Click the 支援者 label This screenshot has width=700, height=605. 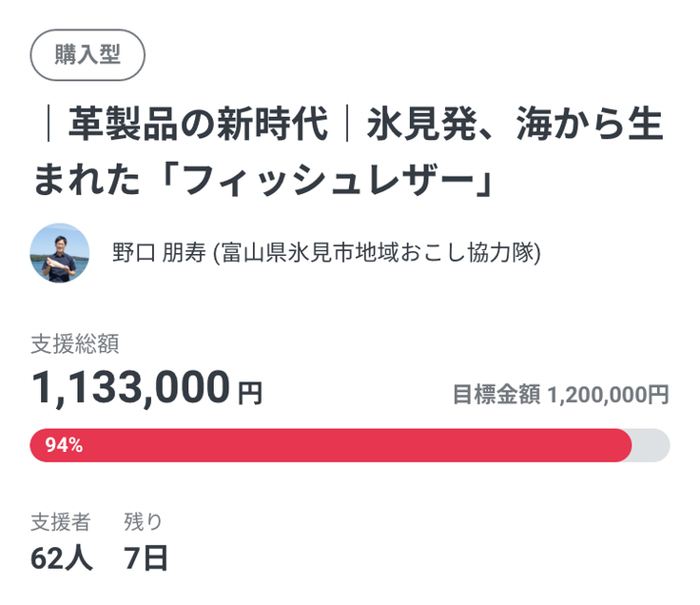pyautogui.click(x=61, y=521)
